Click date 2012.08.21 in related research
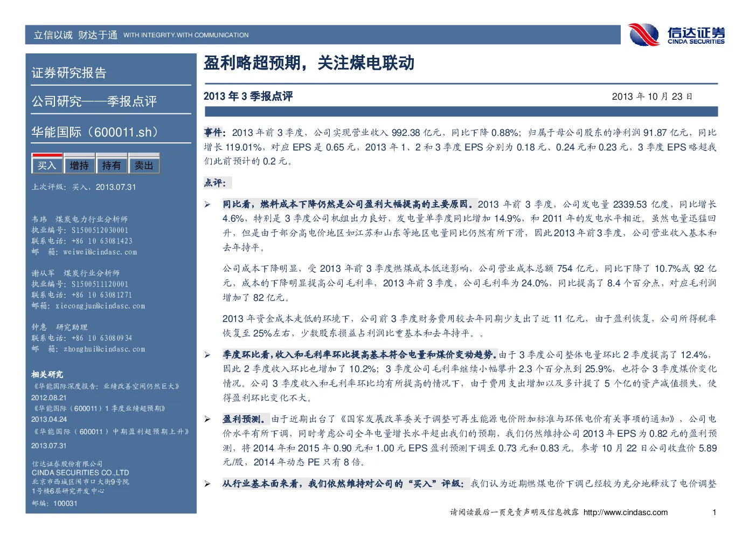Viewport: 756px width, 535px height. [49, 397]
